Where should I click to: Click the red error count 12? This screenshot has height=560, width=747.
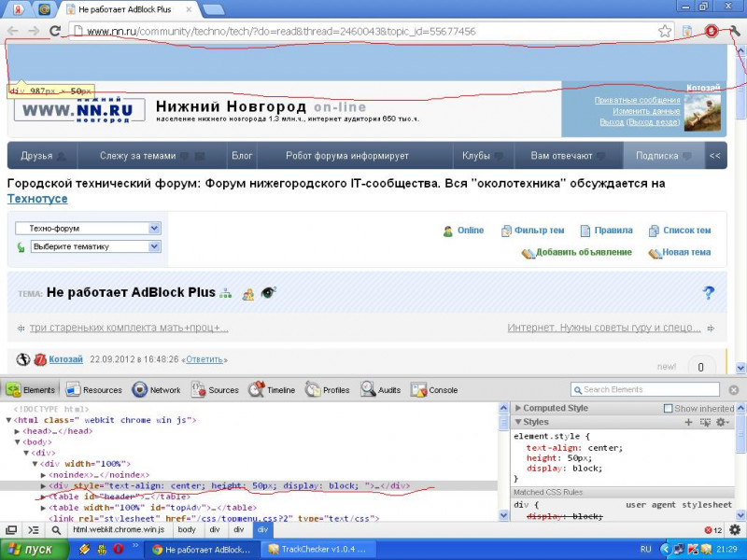tap(713, 530)
